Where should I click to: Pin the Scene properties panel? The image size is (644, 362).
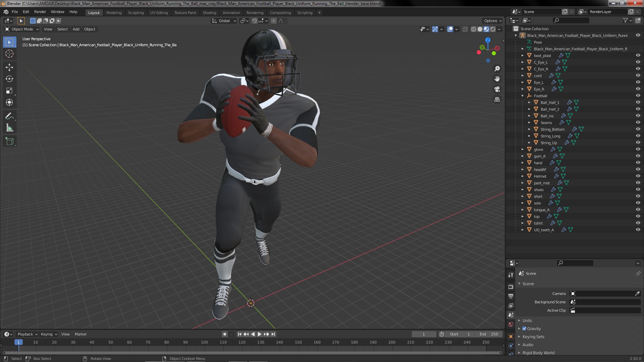coord(638,274)
